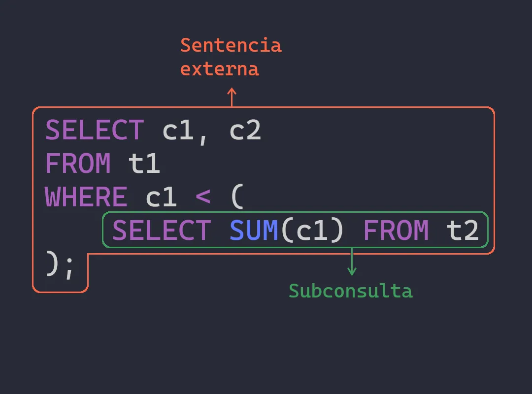Screen dimensions: 532x394
Task: Click the "Sentencia externa" label
Action: coord(231,57)
